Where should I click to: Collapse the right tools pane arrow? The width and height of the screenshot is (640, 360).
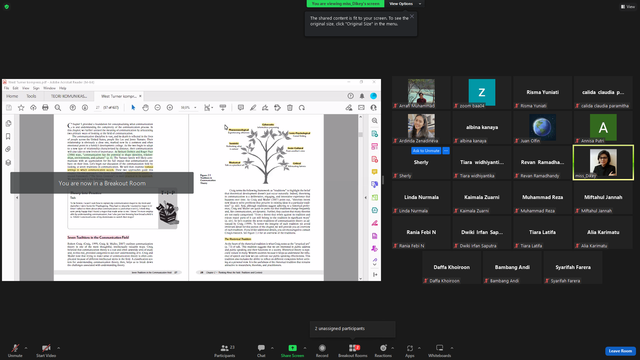(x=366, y=198)
